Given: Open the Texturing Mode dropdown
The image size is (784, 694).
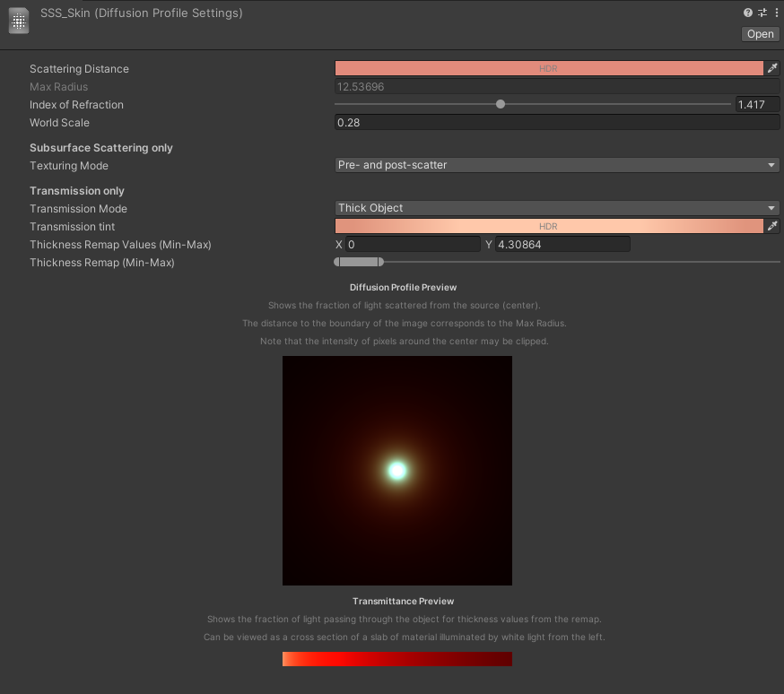Looking at the screenshot, I should [556, 165].
